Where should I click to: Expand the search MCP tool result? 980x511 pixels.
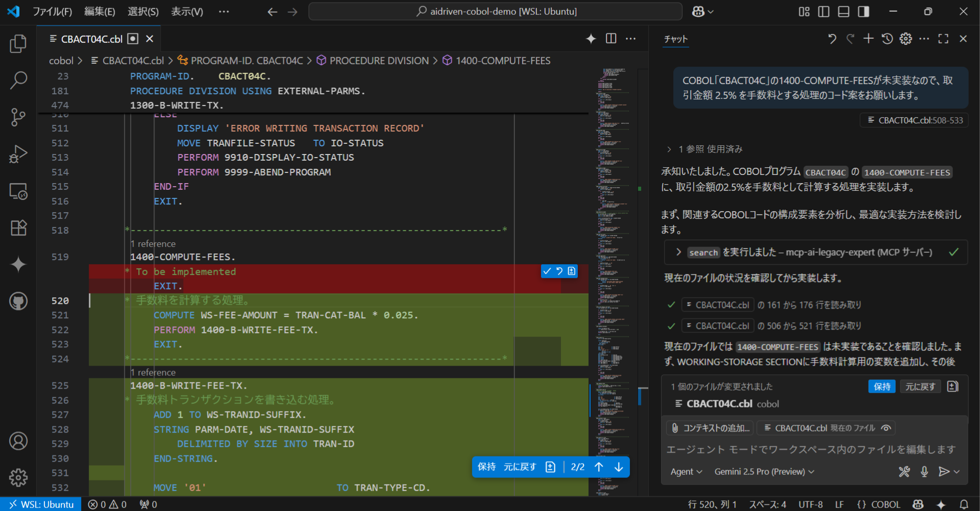(816, 252)
